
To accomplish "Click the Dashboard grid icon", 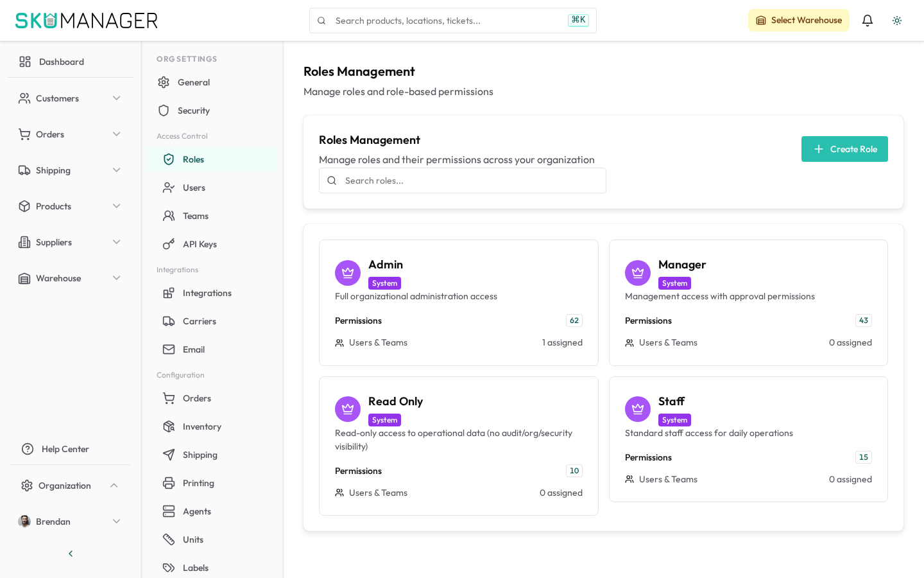I will coord(25,62).
